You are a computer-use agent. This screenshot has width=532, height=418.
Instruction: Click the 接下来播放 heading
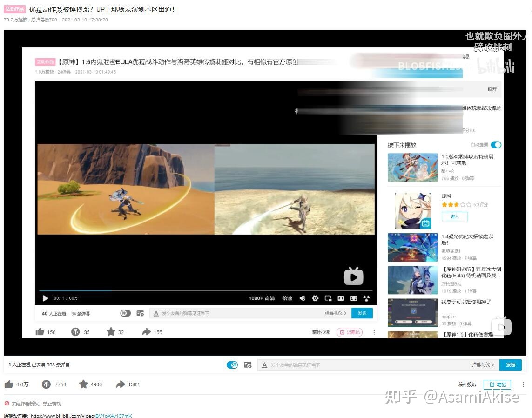coord(402,145)
